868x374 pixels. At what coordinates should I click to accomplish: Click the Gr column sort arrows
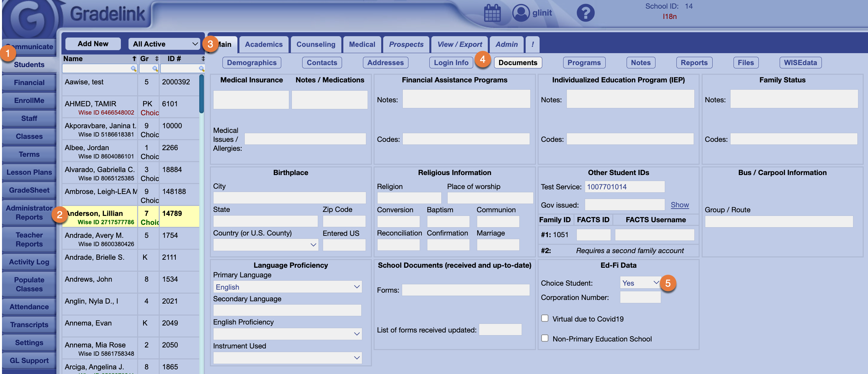156,59
